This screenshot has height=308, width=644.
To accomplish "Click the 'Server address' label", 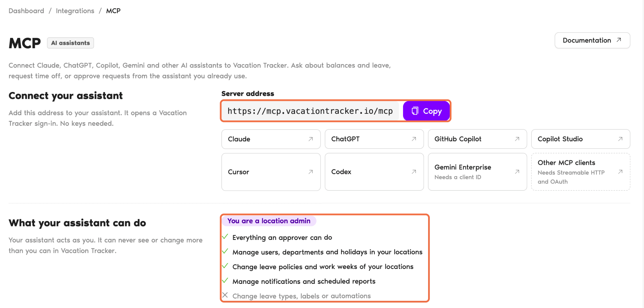I will (x=248, y=94).
